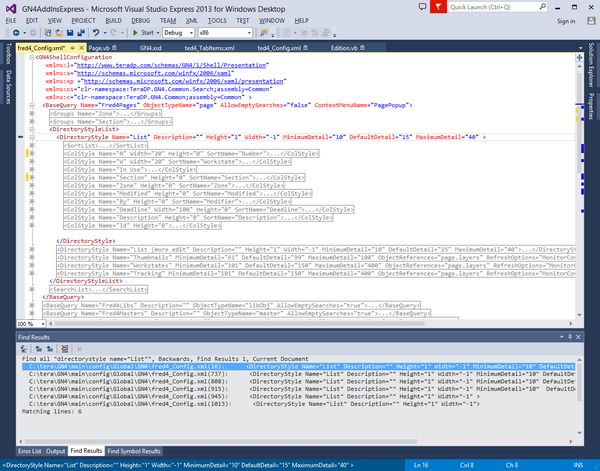Viewport: 600px width, 471px height.
Task: Open the WINDOW menu
Action: pos(272,21)
